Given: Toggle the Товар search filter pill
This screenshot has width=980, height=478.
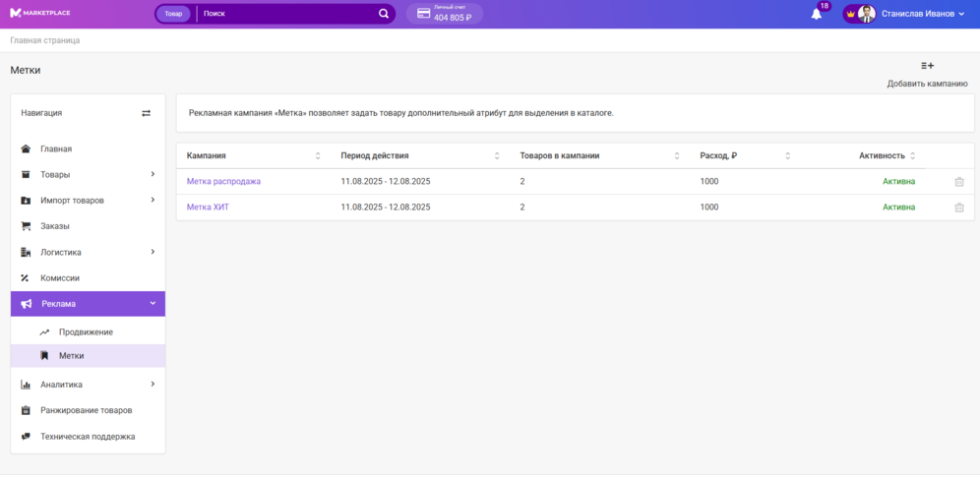Looking at the screenshot, I should (173, 14).
